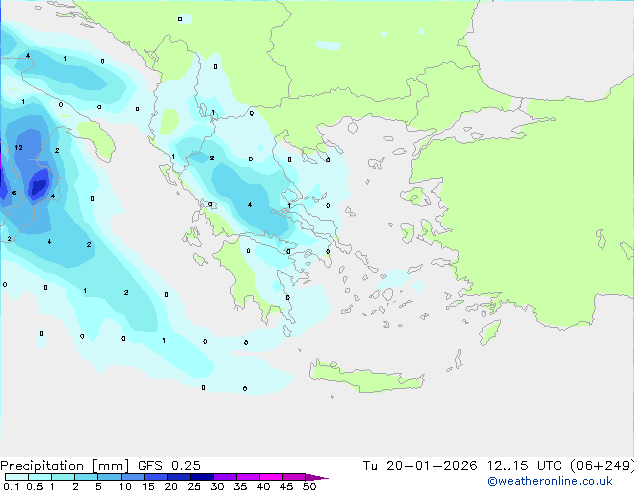Click the '45' legend scale label

click(x=286, y=486)
